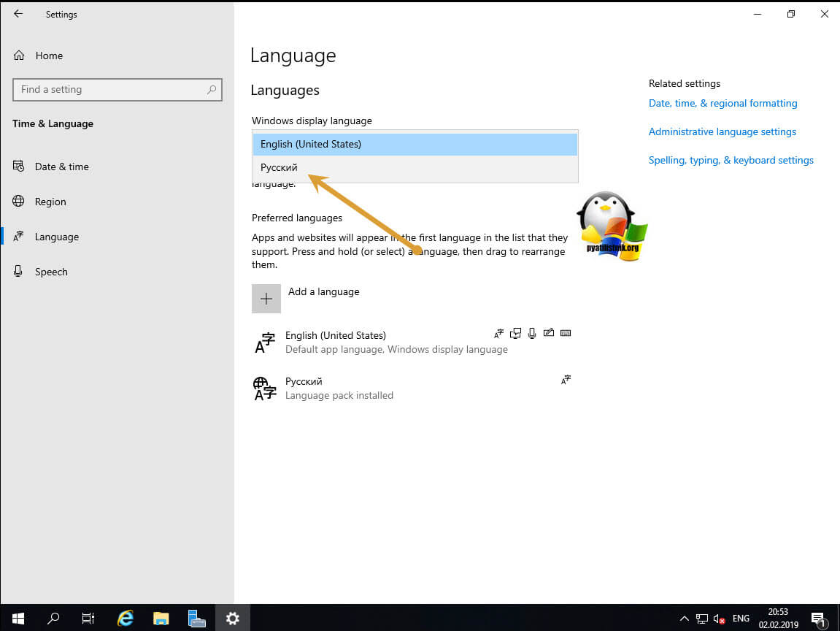
Task: Open the Speech settings section
Action: [x=51, y=272]
